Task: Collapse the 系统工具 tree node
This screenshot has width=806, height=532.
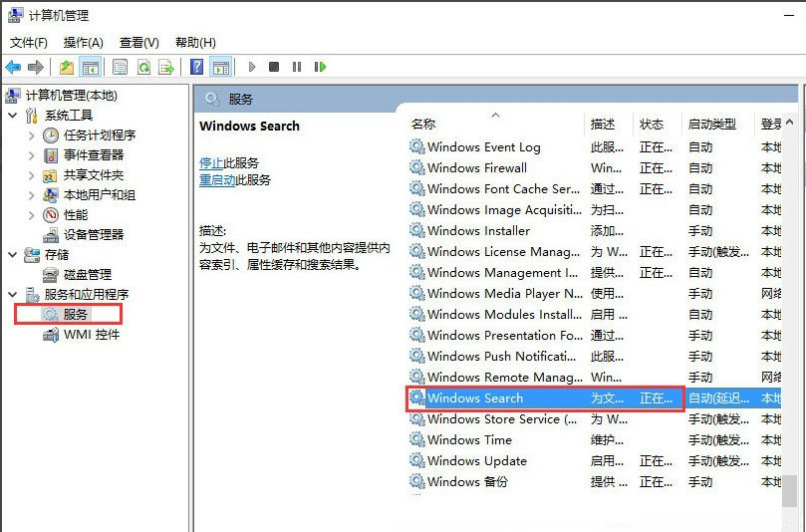Action: 13,116
